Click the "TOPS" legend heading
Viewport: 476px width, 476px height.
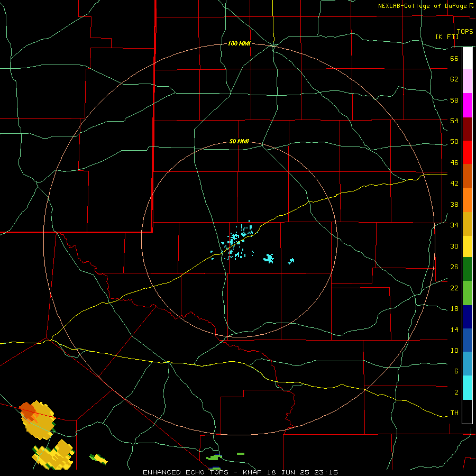465,32
